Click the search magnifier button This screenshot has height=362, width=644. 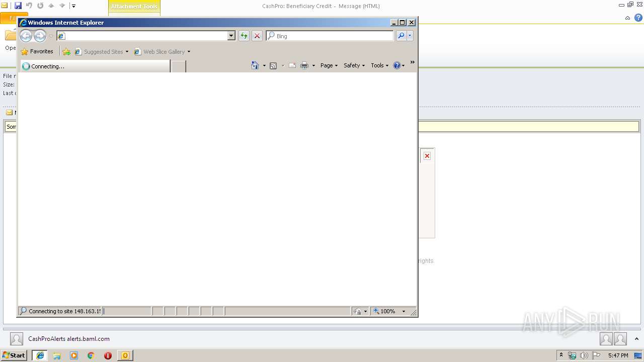pyautogui.click(x=401, y=36)
